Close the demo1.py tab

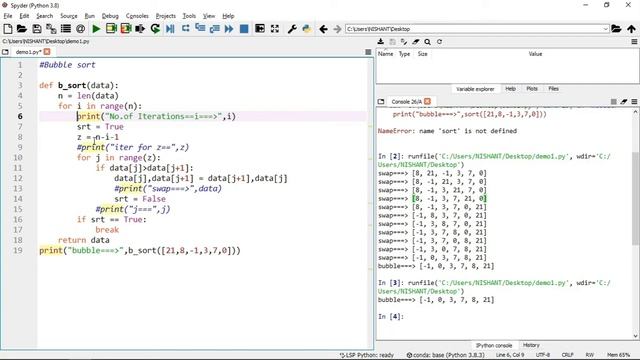point(47,52)
